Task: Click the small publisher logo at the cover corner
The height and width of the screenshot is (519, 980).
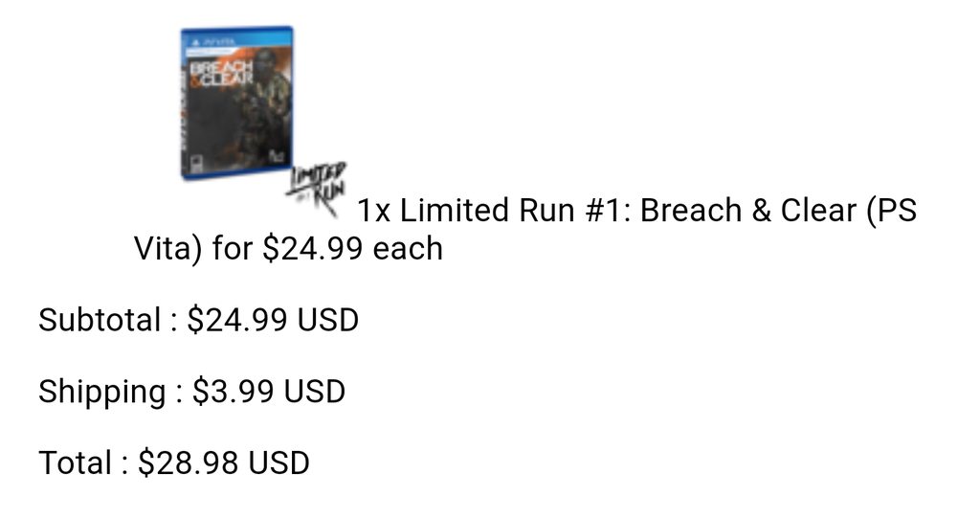Action: point(278,156)
